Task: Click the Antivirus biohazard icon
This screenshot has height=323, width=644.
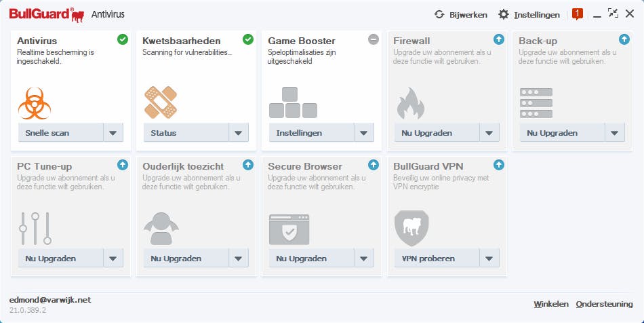Action: coord(35,103)
